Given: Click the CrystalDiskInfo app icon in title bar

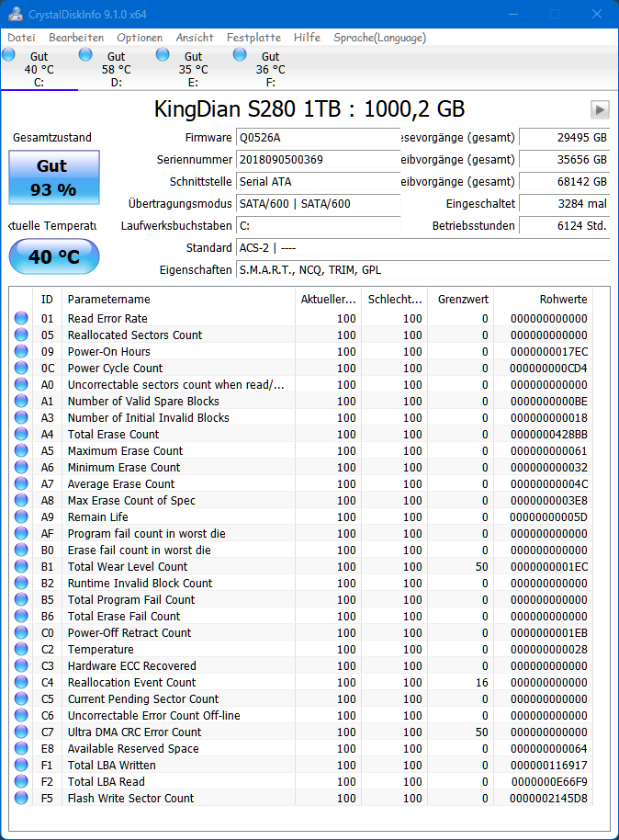Looking at the screenshot, I should [15, 14].
